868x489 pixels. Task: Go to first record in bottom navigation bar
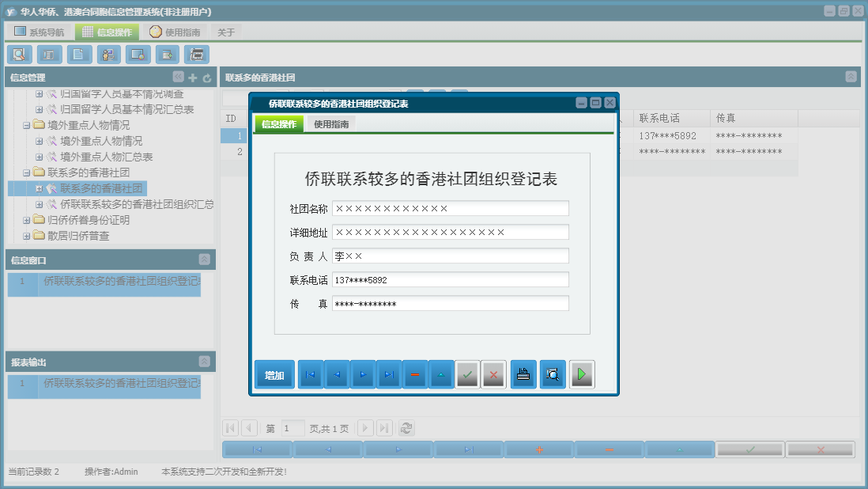[x=258, y=449]
